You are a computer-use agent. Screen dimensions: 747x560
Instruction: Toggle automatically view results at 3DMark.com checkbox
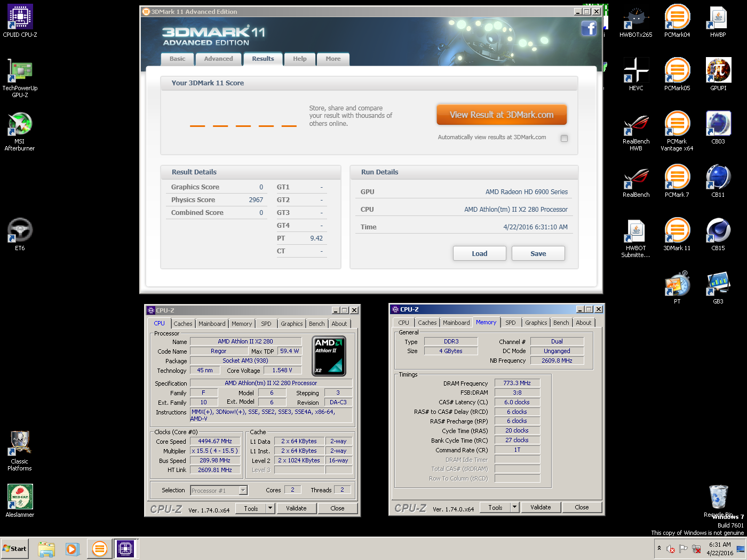coord(564,138)
